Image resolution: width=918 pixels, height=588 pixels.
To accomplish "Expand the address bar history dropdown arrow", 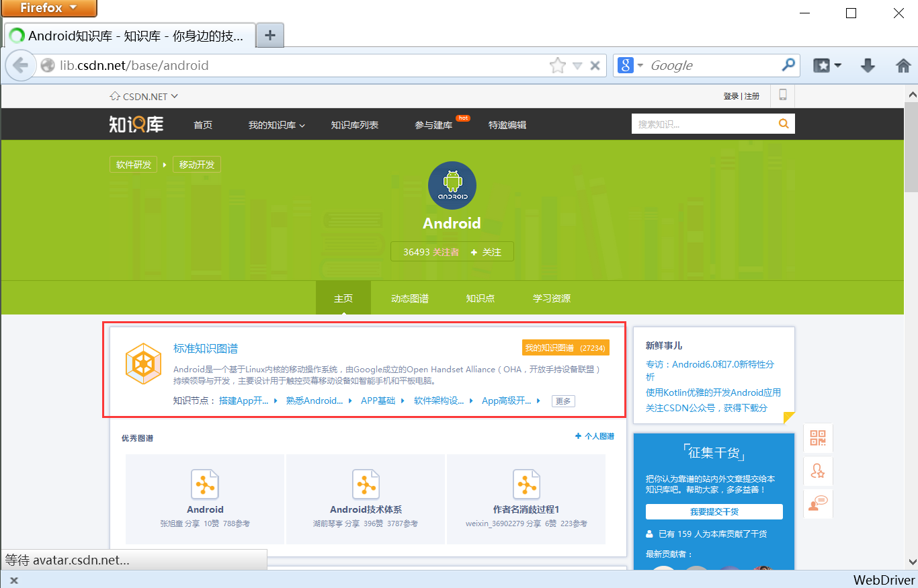I will pos(577,66).
